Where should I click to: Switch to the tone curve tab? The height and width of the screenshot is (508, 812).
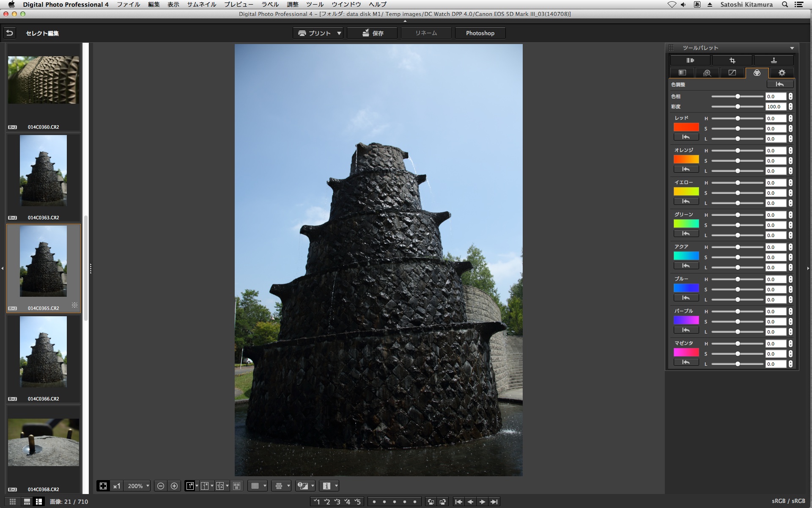(x=732, y=73)
